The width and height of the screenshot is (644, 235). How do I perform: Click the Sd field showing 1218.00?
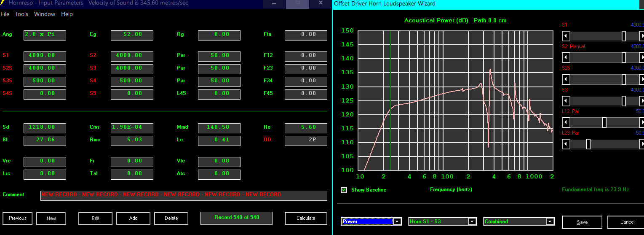click(x=45, y=128)
